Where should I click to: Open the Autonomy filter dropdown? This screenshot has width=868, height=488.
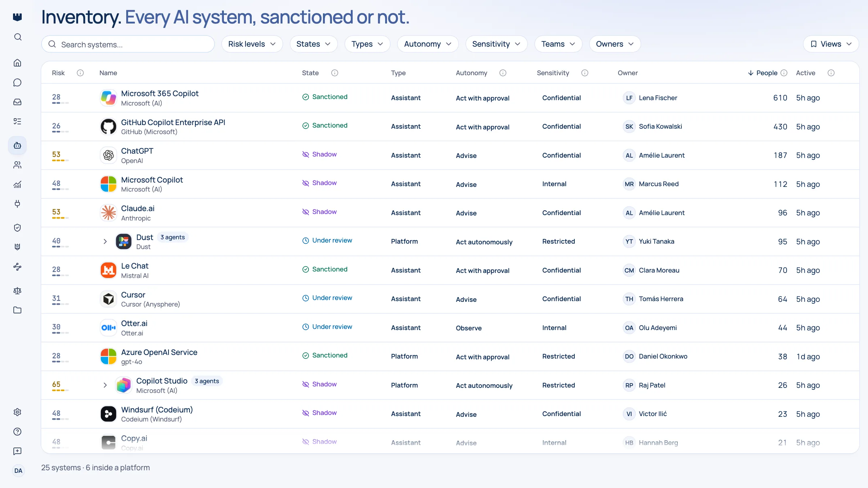click(x=428, y=44)
